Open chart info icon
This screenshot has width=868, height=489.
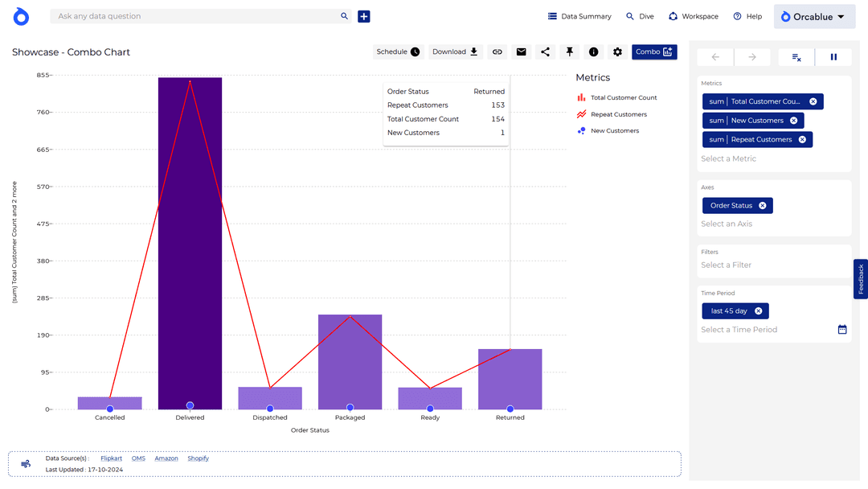[x=593, y=52]
